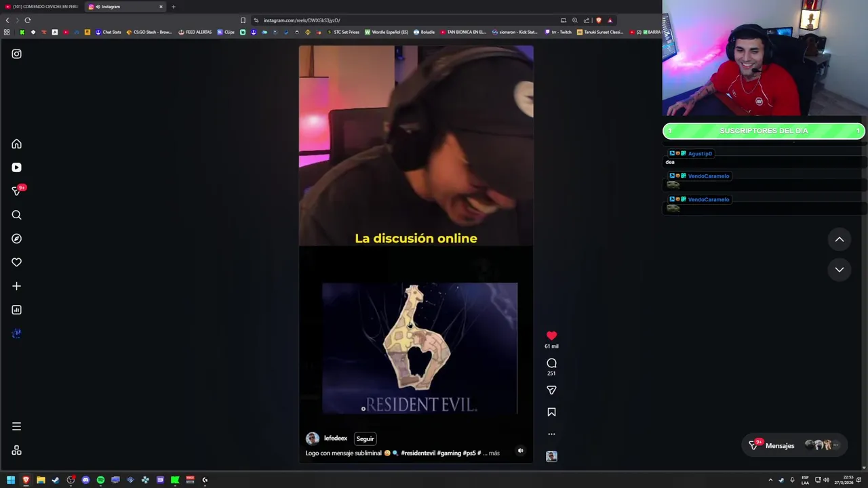Screen dimensions: 868x488
Task: Open the apps grid icon in bookmarks bar
Action: click(x=7, y=32)
